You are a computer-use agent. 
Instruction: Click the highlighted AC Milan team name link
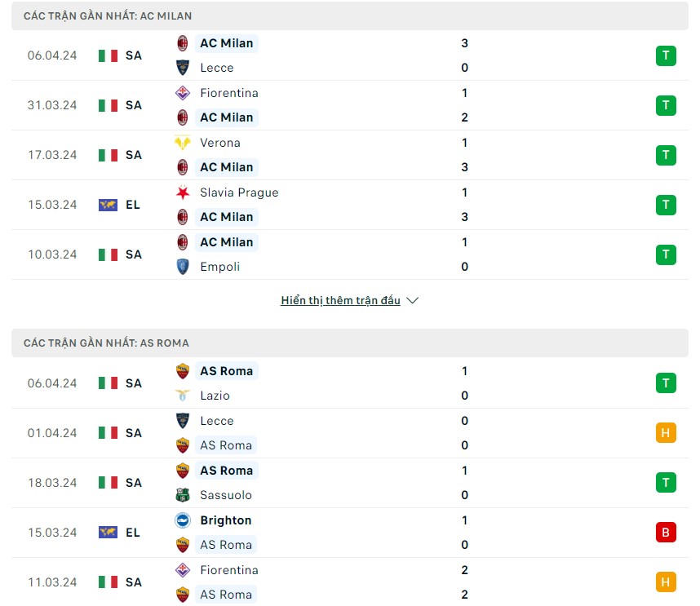click(227, 42)
